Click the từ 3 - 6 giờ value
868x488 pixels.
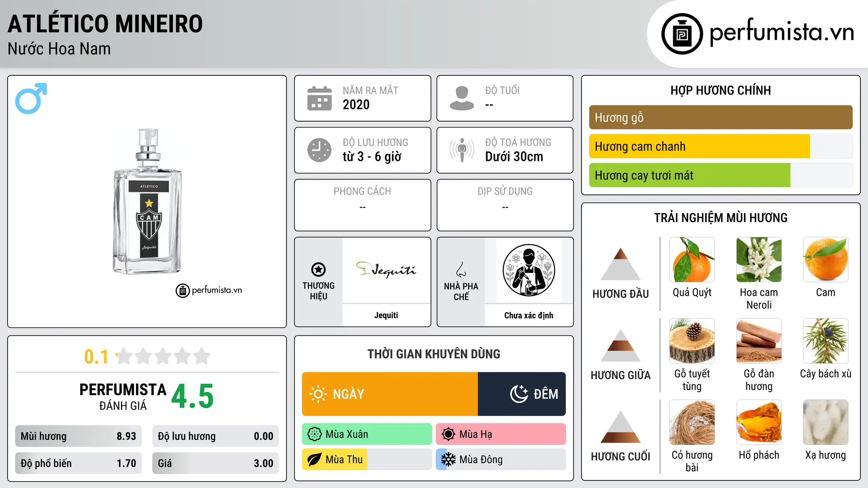click(x=372, y=157)
